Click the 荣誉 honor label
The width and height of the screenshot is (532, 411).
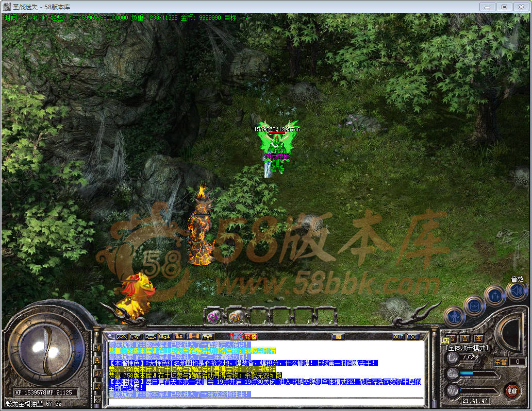pyautogui.click(x=501, y=362)
